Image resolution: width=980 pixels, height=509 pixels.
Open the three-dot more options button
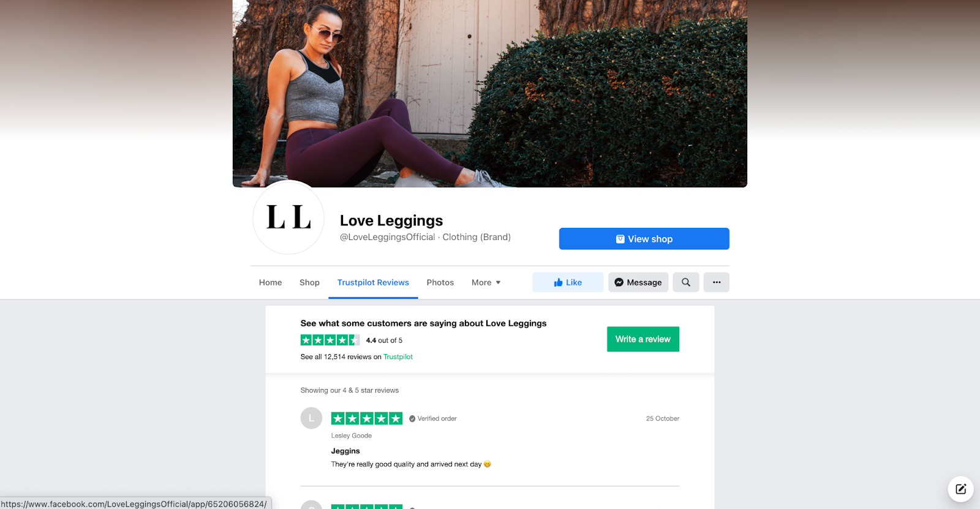717,282
